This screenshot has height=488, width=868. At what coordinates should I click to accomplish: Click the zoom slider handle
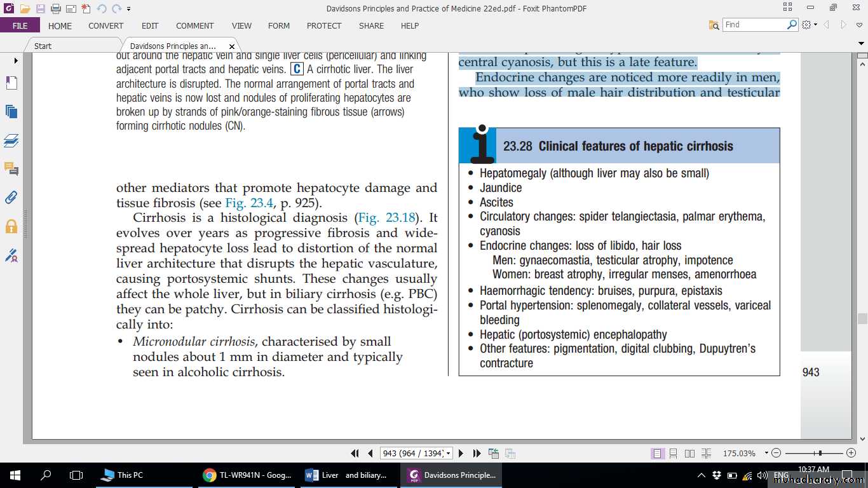(x=820, y=453)
